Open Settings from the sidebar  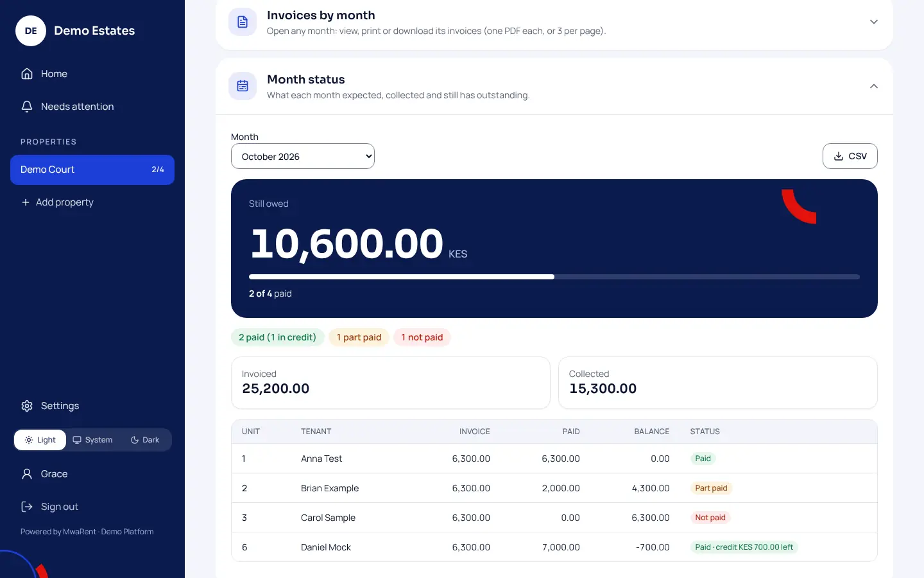92,406
